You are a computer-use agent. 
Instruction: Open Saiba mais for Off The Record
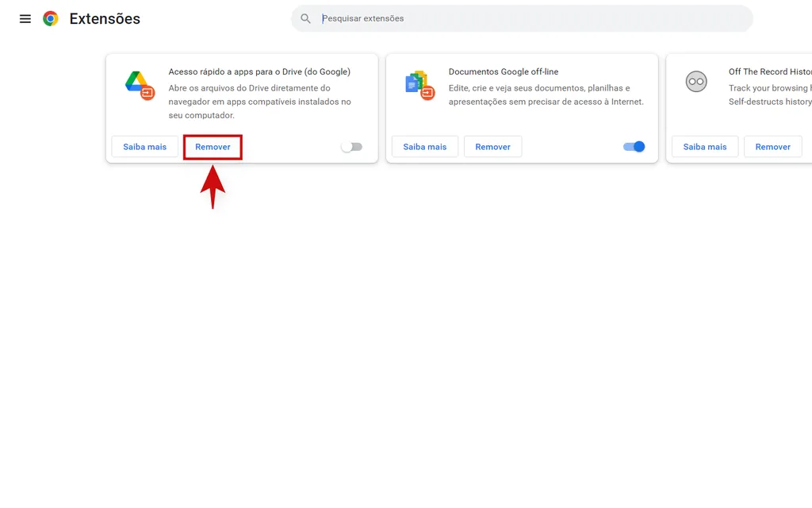click(705, 147)
